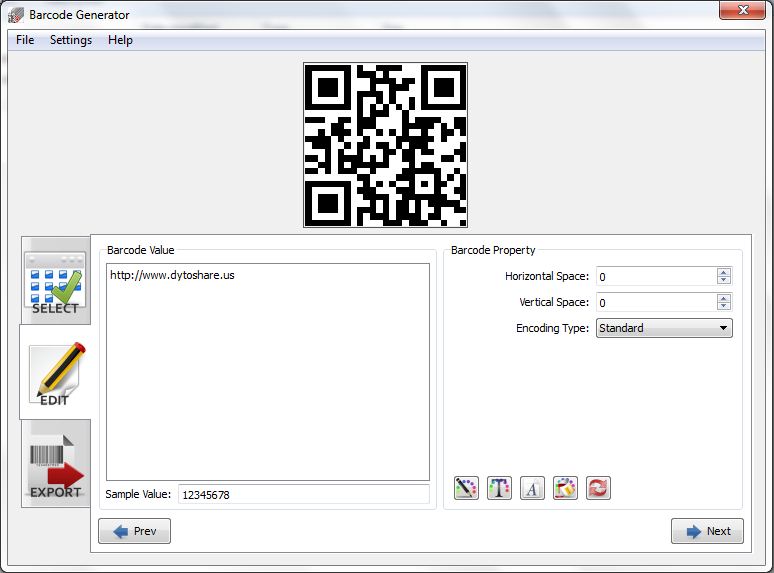Screen dimensions: 774x573
Task: Increase Horizontal Space with up arrow
Action: click(x=724, y=272)
